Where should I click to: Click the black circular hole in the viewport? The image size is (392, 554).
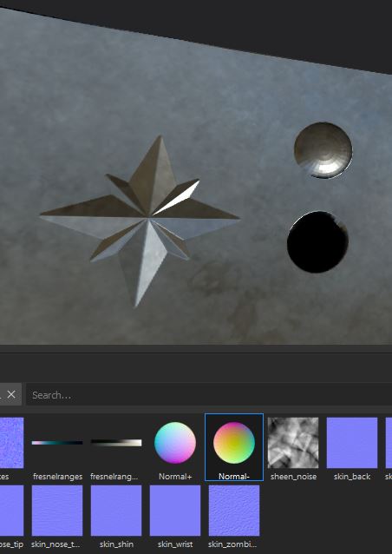click(317, 242)
